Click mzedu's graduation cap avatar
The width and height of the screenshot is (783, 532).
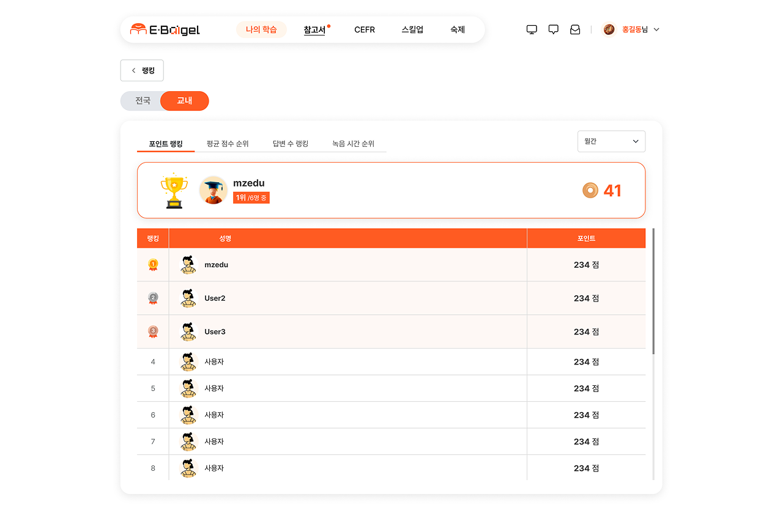click(x=213, y=190)
